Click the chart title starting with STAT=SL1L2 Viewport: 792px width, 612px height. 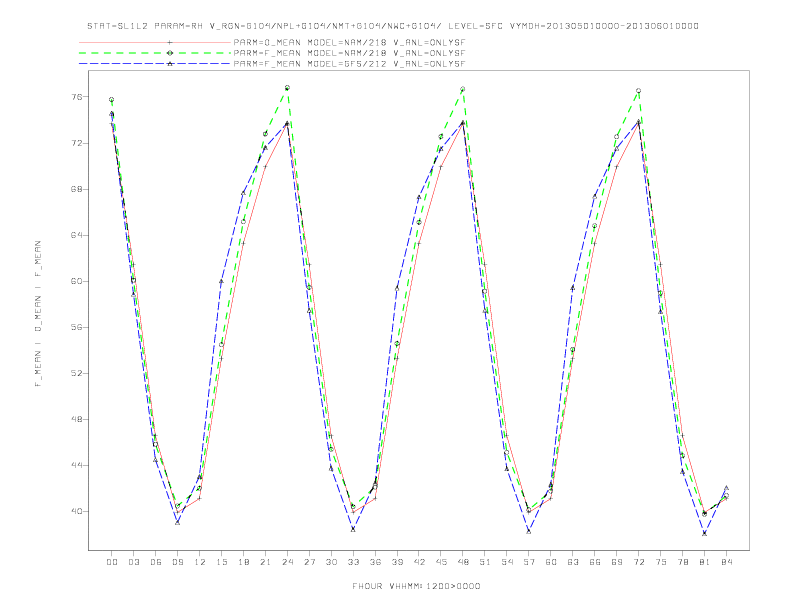click(x=393, y=26)
